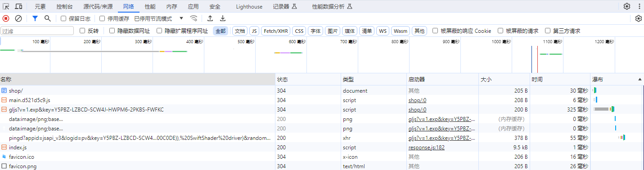Filter by 文档 type

(240, 31)
